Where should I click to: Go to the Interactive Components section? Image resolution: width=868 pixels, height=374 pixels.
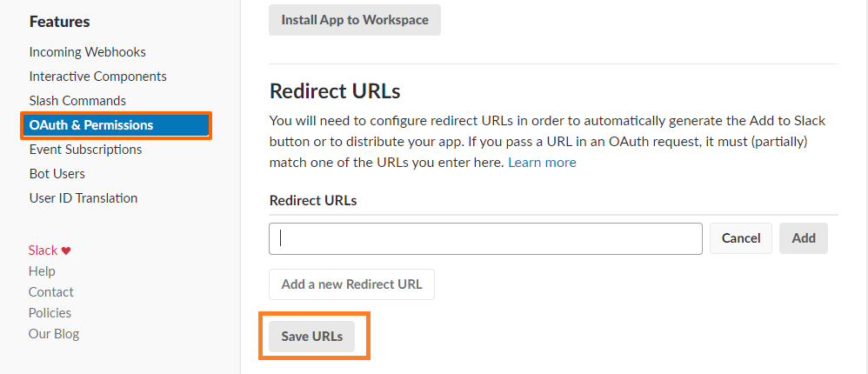point(97,77)
